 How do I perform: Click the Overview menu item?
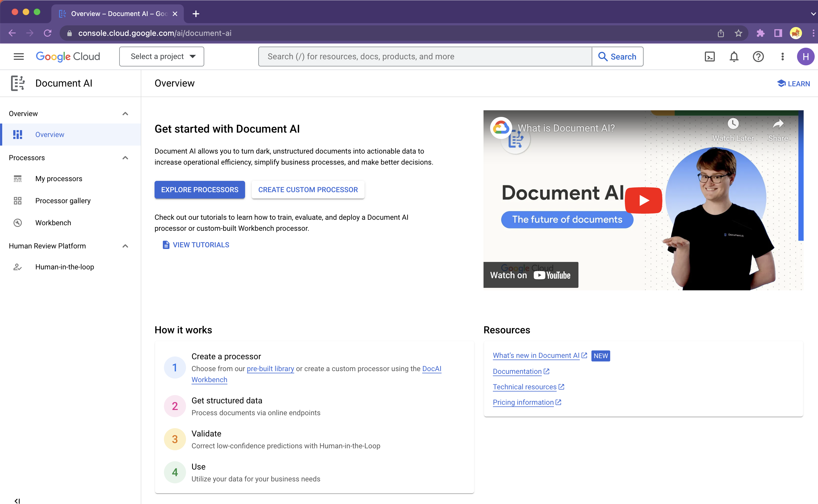tap(50, 134)
